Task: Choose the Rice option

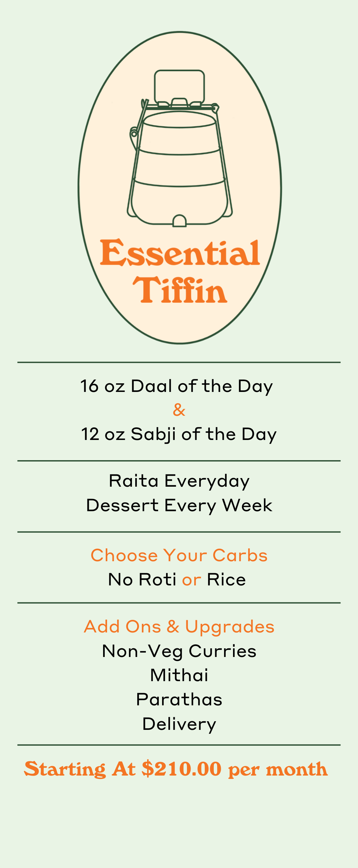Action: [226, 579]
